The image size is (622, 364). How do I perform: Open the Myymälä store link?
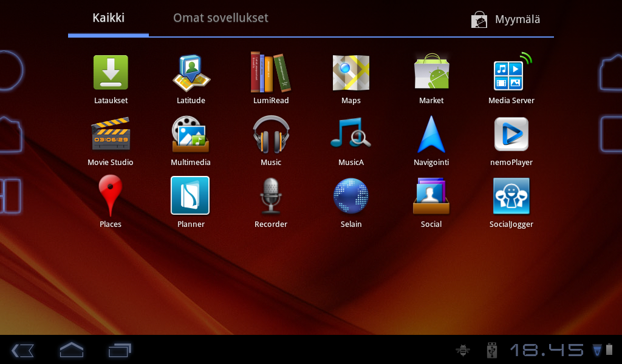505,19
